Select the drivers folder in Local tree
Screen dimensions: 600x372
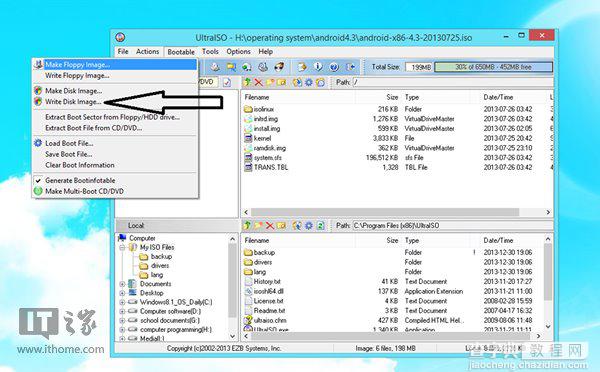(160, 266)
